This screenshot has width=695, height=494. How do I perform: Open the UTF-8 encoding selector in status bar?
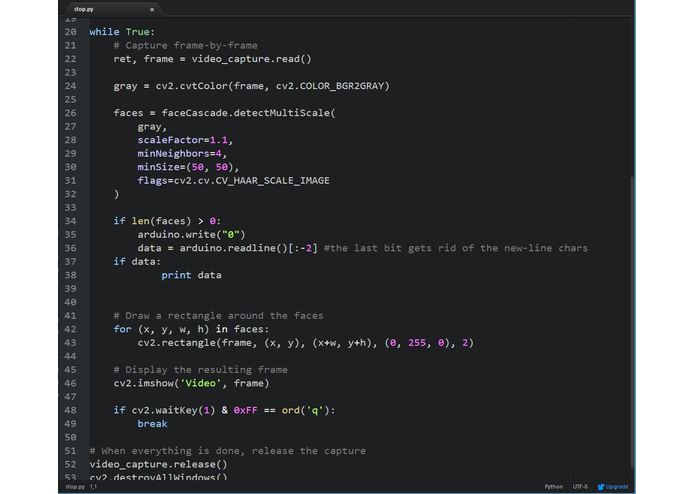point(580,487)
